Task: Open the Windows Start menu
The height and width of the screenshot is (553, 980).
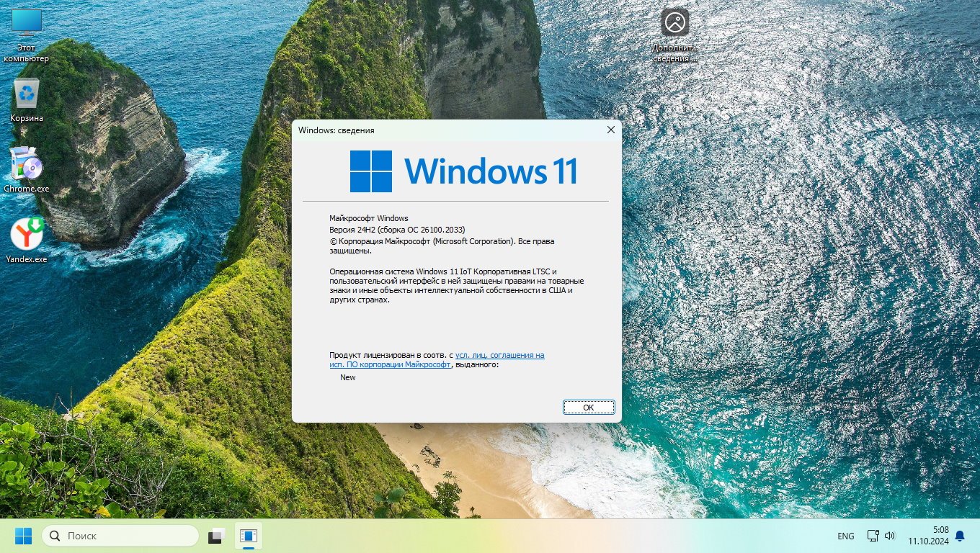Action: click(23, 536)
